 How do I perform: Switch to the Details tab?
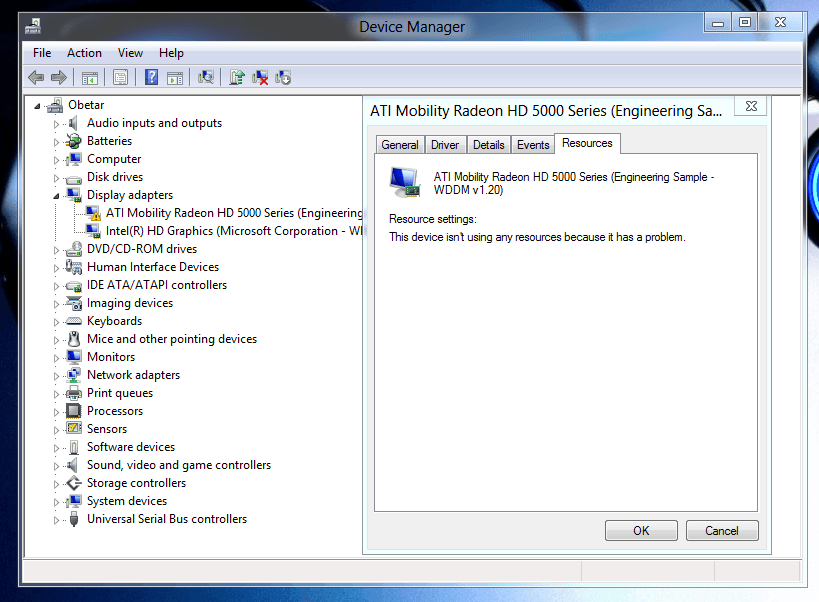[489, 145]
